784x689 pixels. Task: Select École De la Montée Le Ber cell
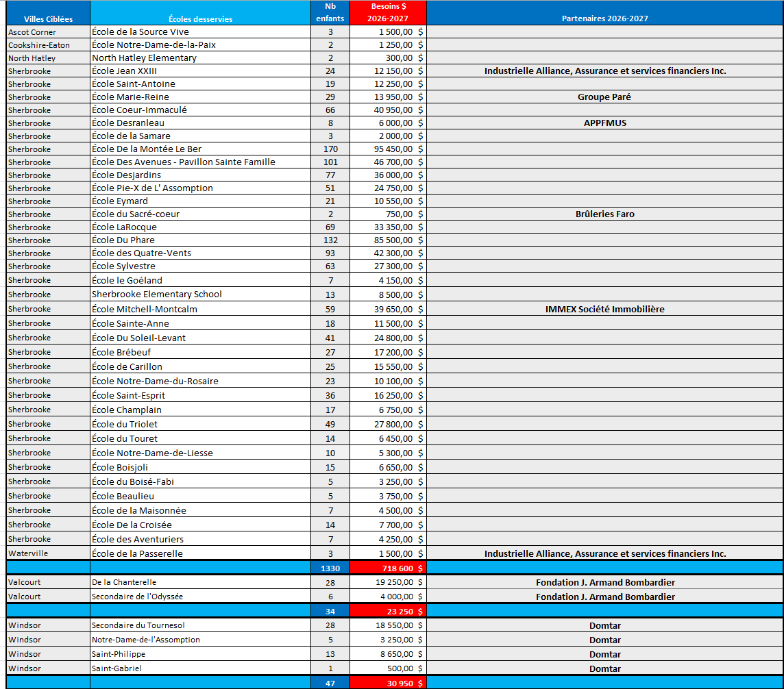point(200,149)
